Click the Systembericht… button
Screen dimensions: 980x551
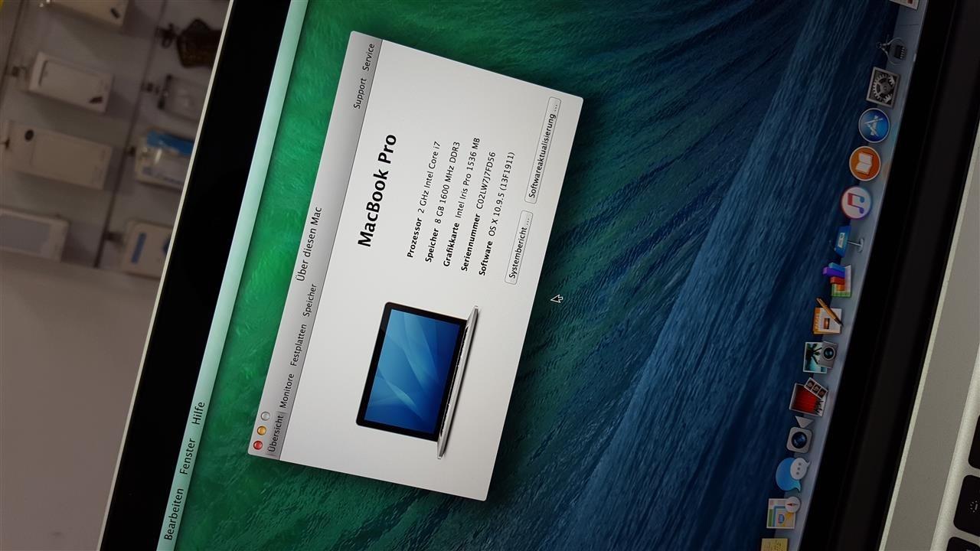pos(518,248)
